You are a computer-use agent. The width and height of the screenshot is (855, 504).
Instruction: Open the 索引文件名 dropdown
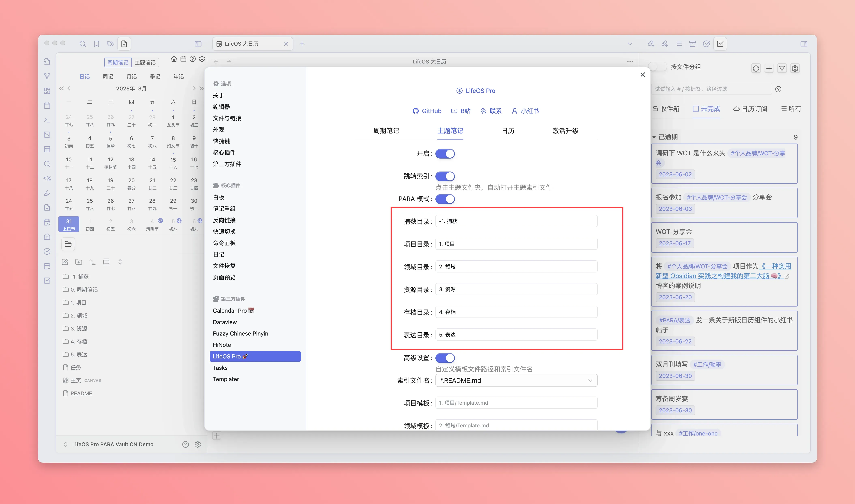[x=516, y=380]
